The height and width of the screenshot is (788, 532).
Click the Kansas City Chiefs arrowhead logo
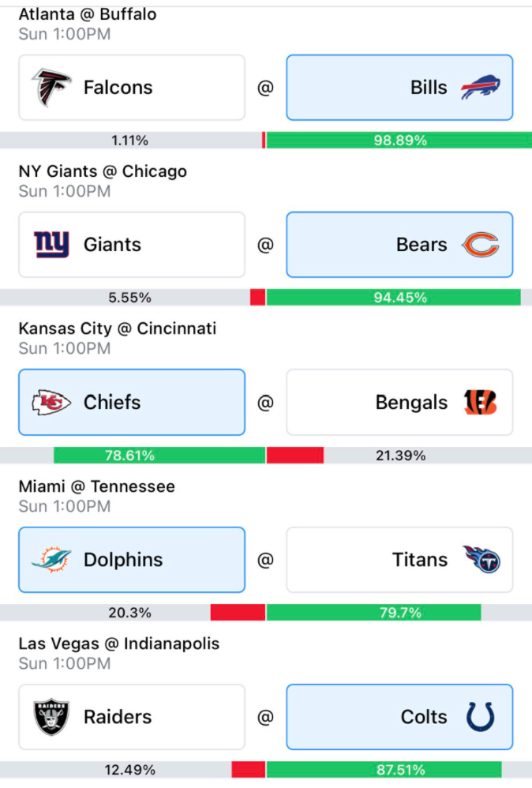click(x=51, y=403)
